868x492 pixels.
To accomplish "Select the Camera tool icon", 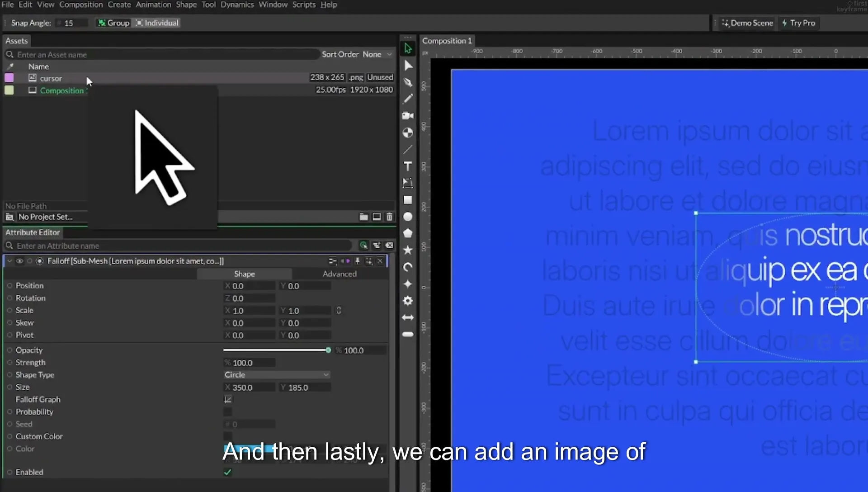I will click(x=408, y=116).
